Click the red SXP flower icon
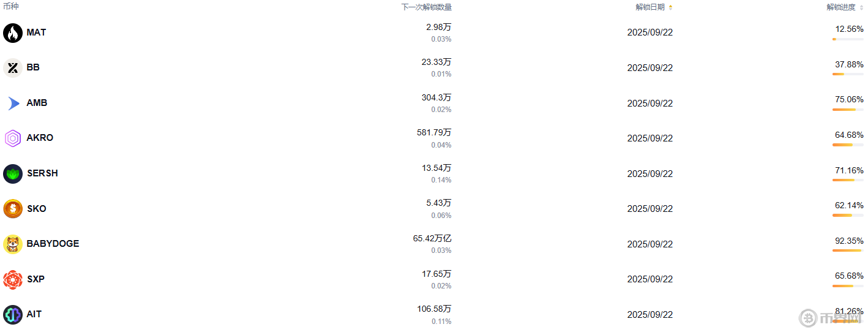 point(13,279)
